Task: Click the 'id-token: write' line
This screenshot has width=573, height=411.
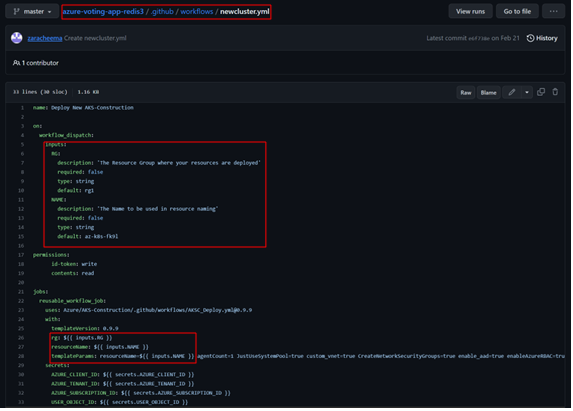Action: click(x=74, y=264)
